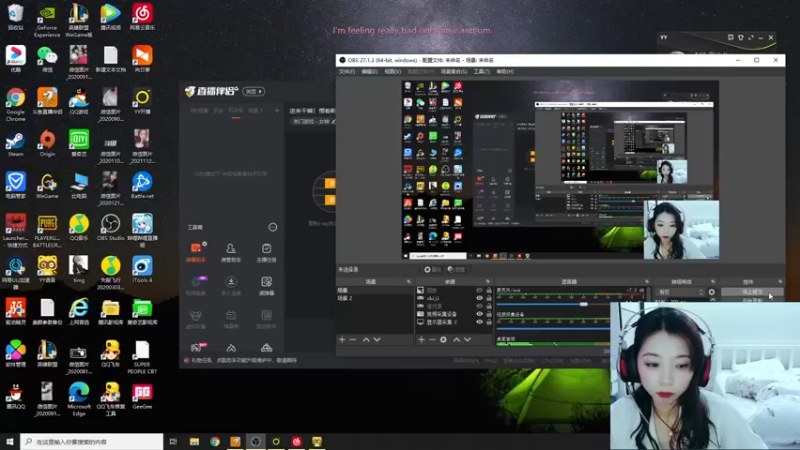This screenshot has height=450, width=800.
Task: Toggle visibility of third source in Sources list
Action: [x=479, y=306]
